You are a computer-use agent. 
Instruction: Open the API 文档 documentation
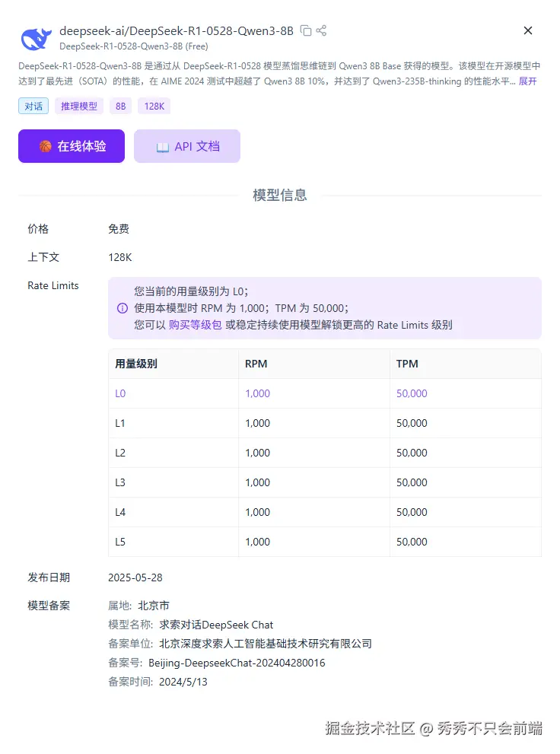click(187, 146)
